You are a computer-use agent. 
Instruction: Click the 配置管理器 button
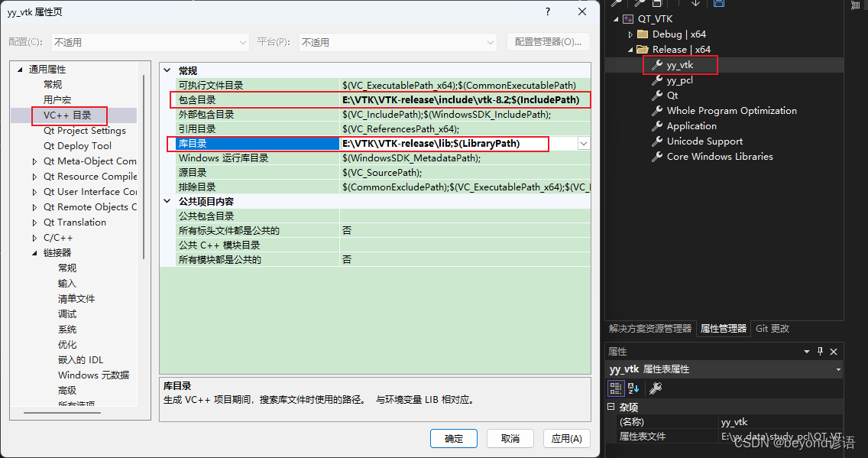[548, 43]
